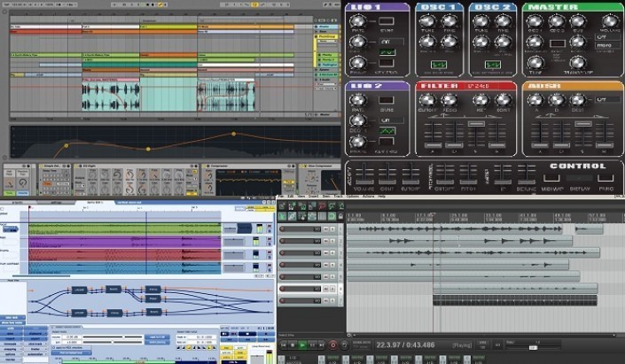Image resolution: width=625 pixels, height=364 pixels.
Task: Click the red Record button in Reaper transport
Action: [332, 345]
